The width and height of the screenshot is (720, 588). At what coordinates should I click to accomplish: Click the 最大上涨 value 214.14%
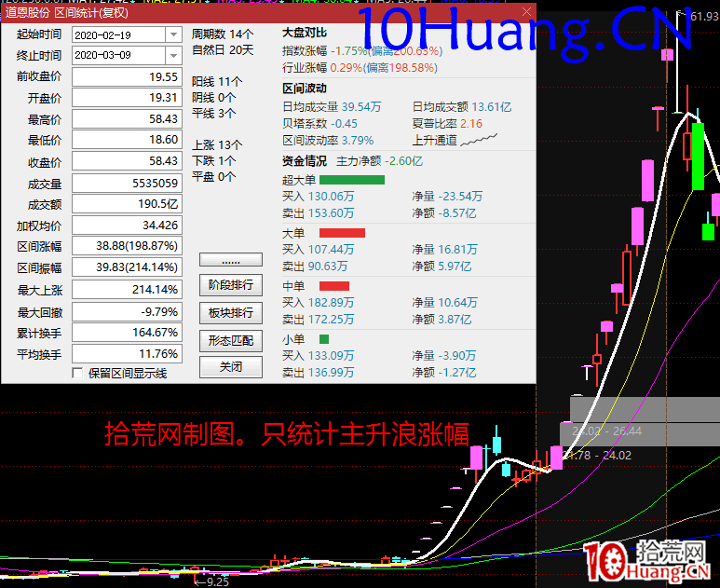point(128,290)
